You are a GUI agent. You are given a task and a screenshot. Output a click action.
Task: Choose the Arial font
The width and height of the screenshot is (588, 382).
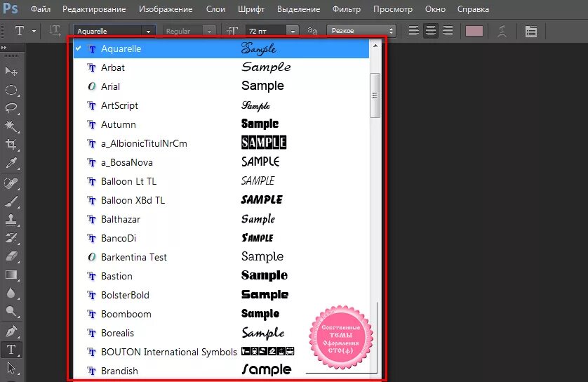[x=221, y=86]
